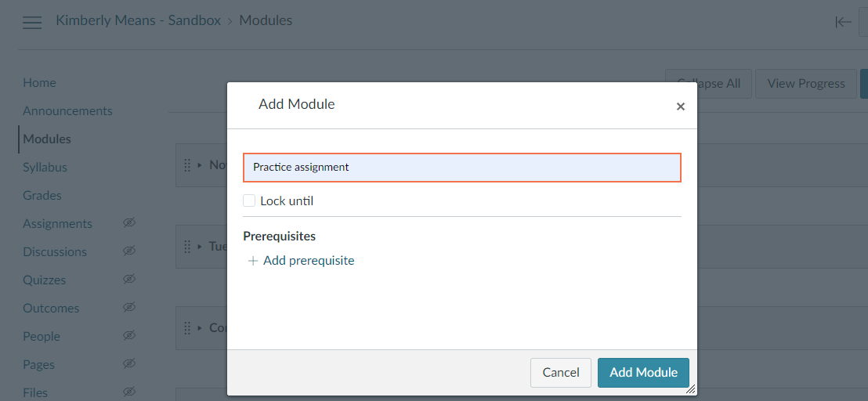This screenshot has height=401, width=868.
Task: Click the drag handle of the Tue module
Action: point(187,246)
